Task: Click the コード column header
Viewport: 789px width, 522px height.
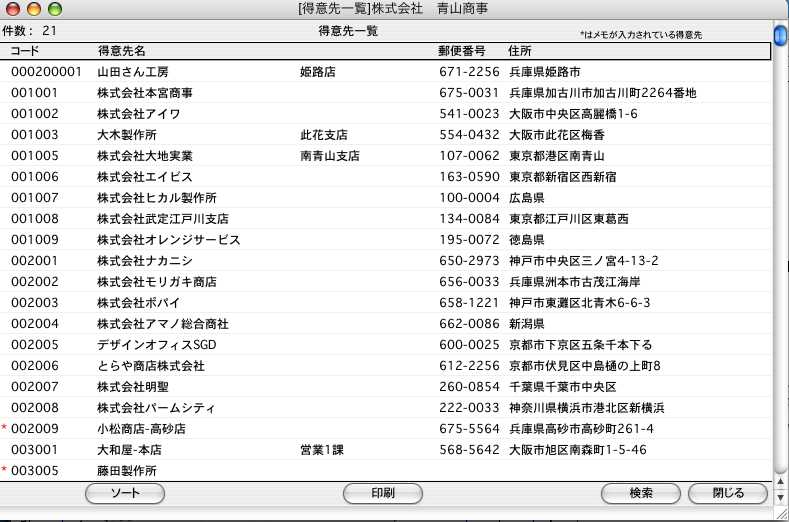Action: point(25,50)
